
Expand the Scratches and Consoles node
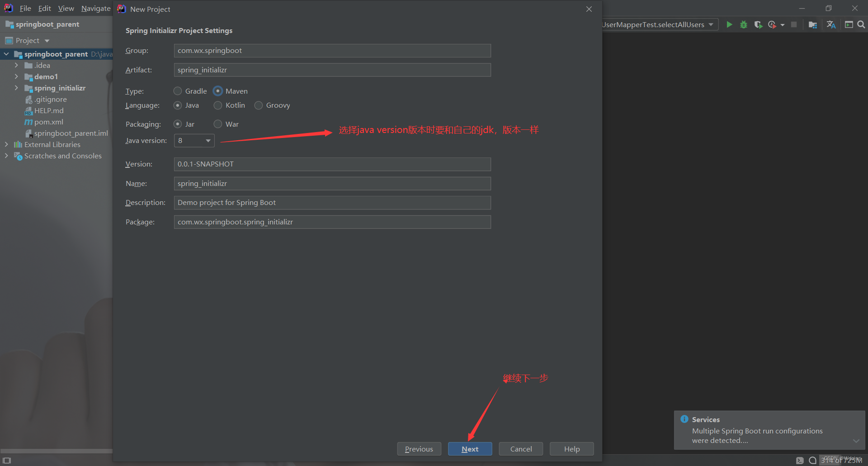click(6, 156)
